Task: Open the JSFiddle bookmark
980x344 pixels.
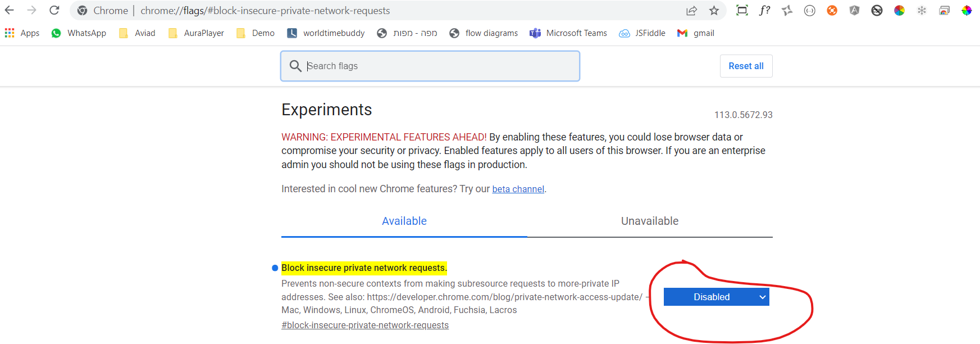Action: click(642, 33)
